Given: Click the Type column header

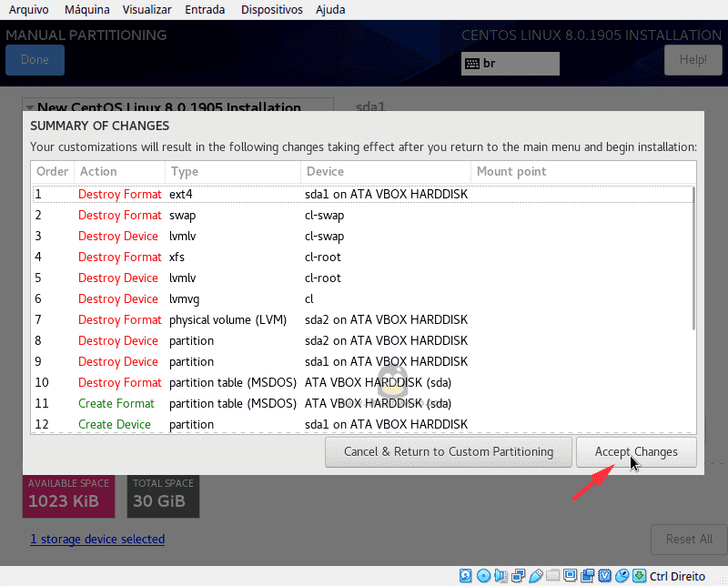Looking at the screenshot, I should pyautogui.click(x=233, y=172).
